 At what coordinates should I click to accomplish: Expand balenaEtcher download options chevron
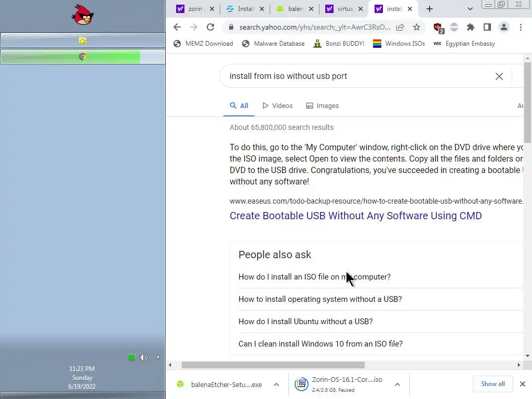coord(276,384)
